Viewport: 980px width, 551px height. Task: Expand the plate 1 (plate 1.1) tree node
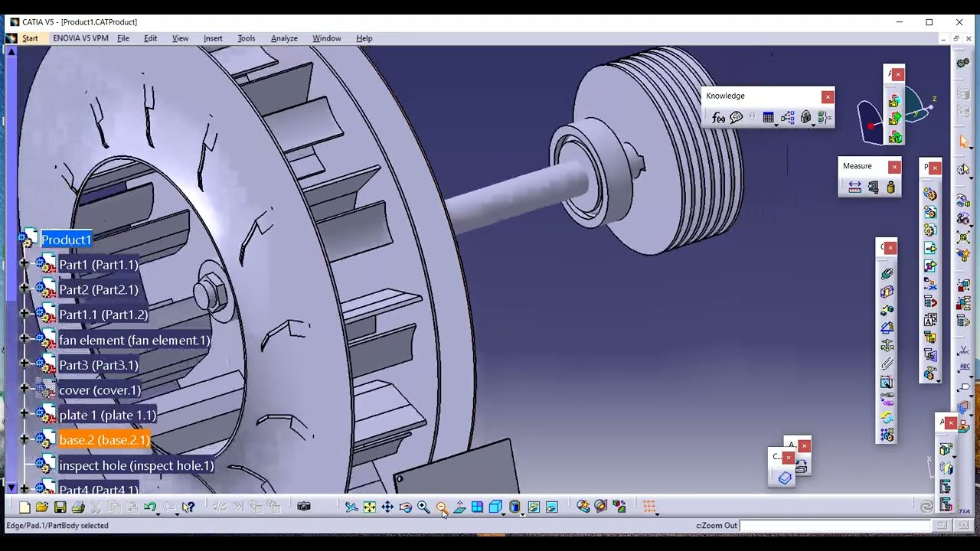coord(24,414)
